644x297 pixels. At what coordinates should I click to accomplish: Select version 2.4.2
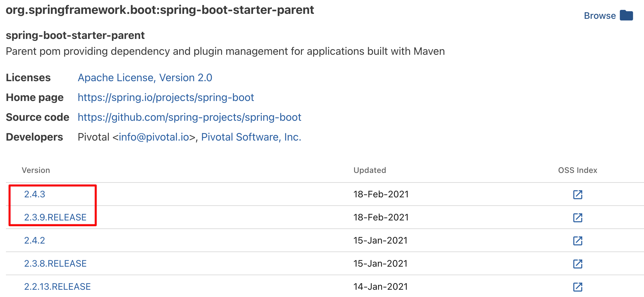click(35, 240)
